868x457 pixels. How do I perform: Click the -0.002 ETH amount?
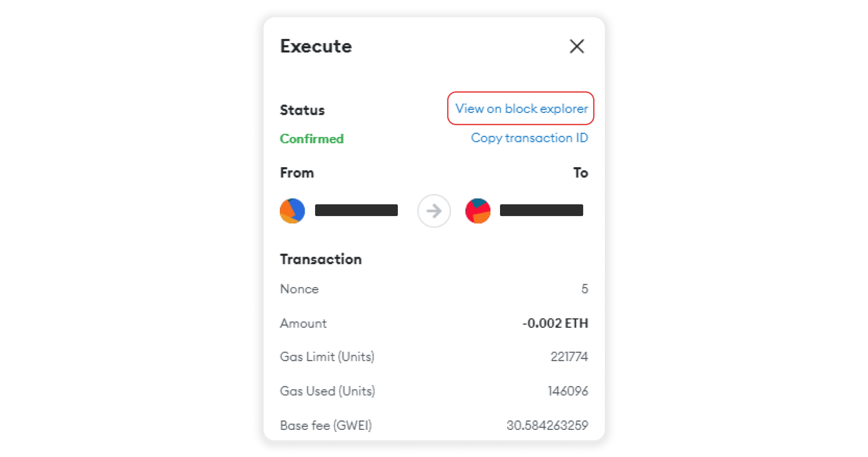tap(555, 323)
